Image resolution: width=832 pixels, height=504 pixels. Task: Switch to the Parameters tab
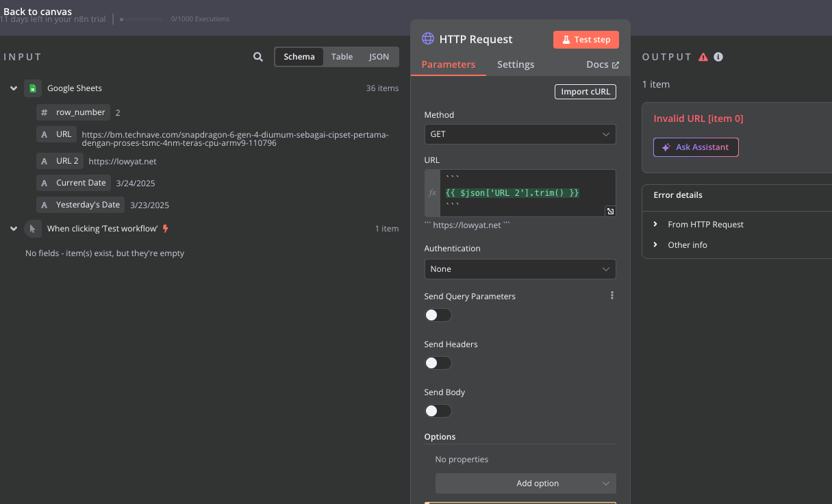click(x=449, y=64)
